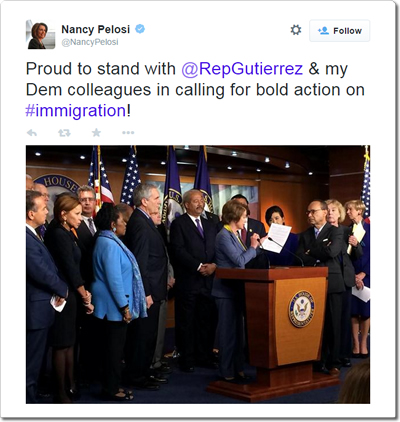The height and width of the screenshot is (422, 400).
Task: Open the ellipsis more-actions menu
Action: pos(128,133)
